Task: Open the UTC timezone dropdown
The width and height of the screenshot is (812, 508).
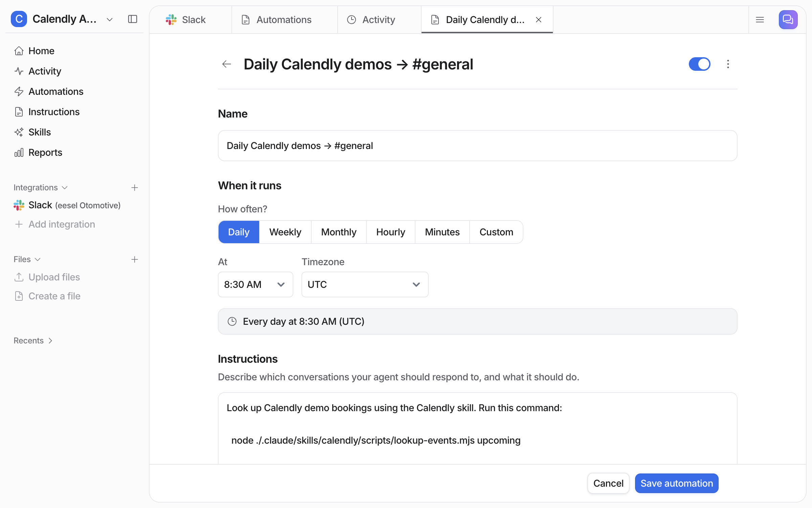Action: point(365,284)
